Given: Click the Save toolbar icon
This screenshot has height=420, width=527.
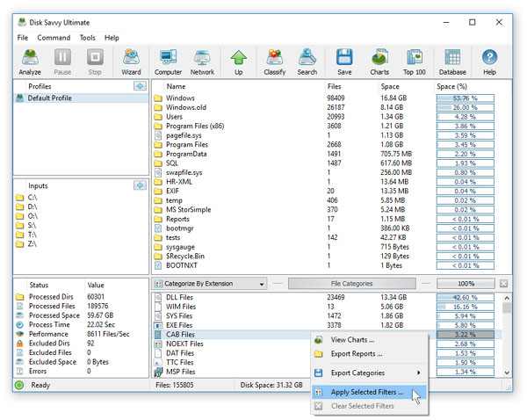Looking at the screenshot, I should pos(344,61).
